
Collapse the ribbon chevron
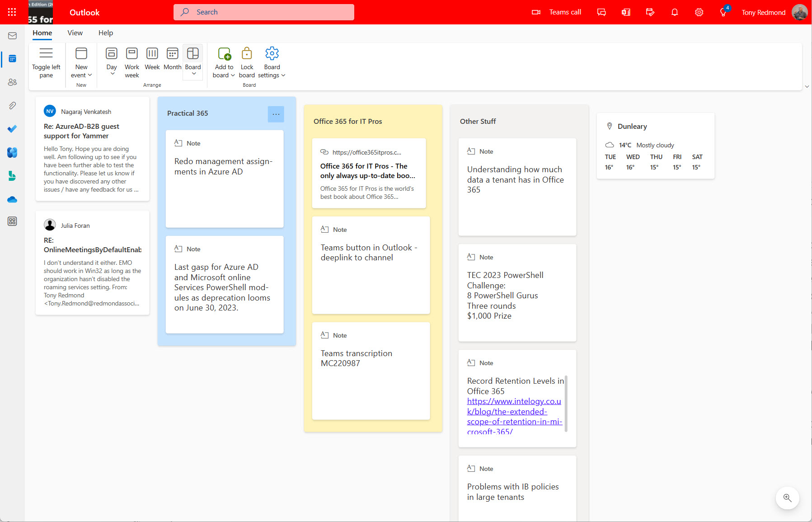(807, 86)
